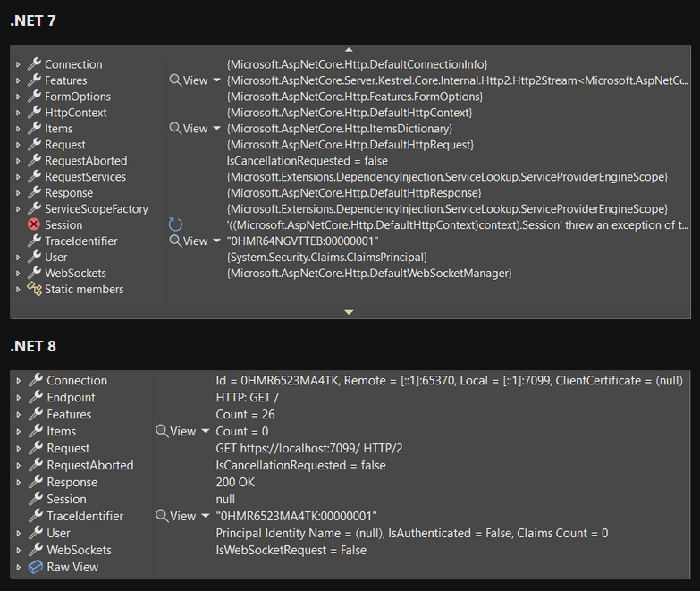Click the refresh icon in the Session row
This screenshot has height=591, width=700.
coord(175,224)
